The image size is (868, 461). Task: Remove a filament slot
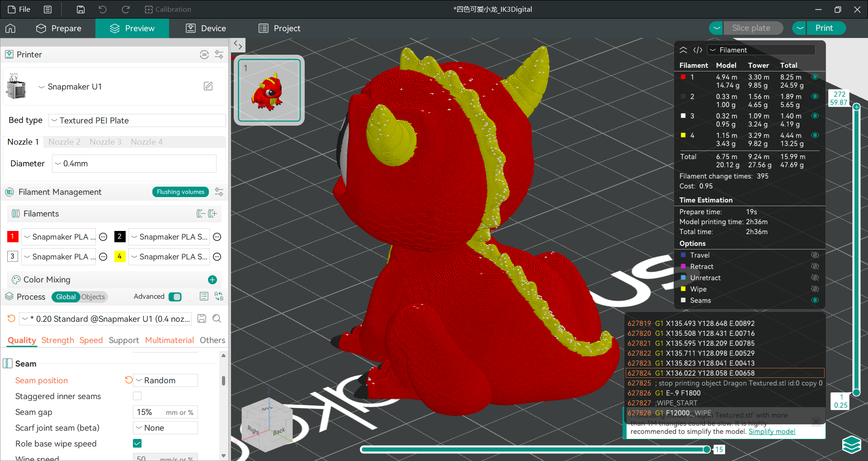pos(201,214)
